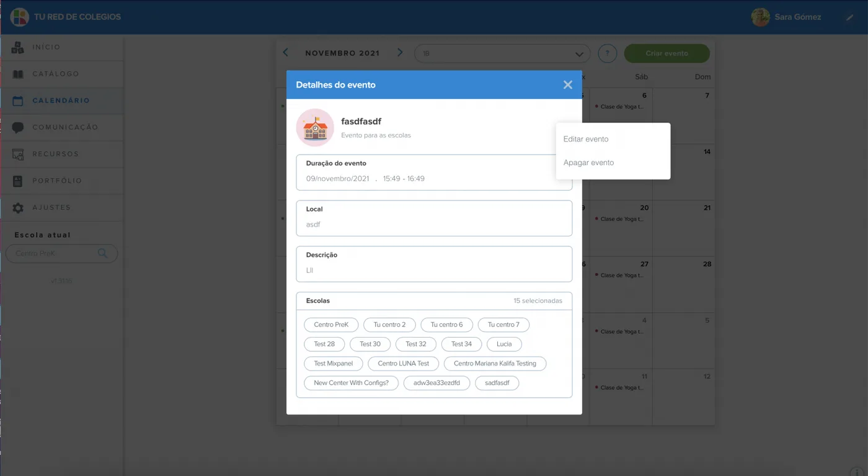Click the 15 selecionadas text
This screenshot has width=868, height=476.
[538, 301]
